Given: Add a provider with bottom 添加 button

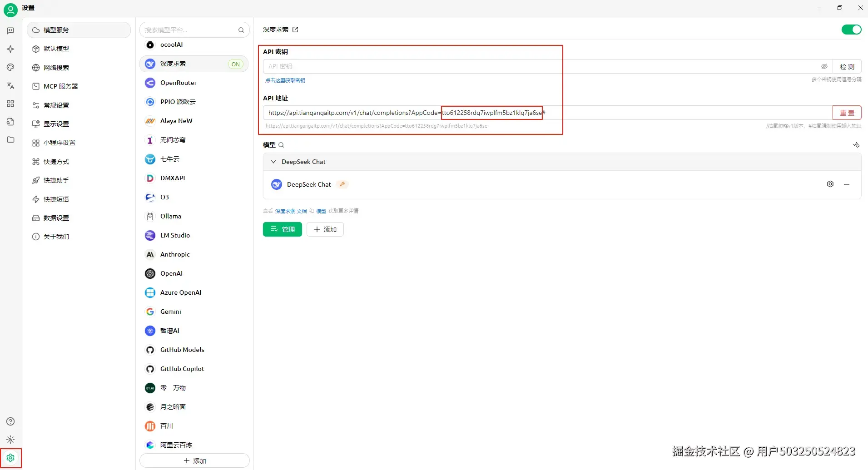Looking at the screenshot, I should [x=194, y=460].
